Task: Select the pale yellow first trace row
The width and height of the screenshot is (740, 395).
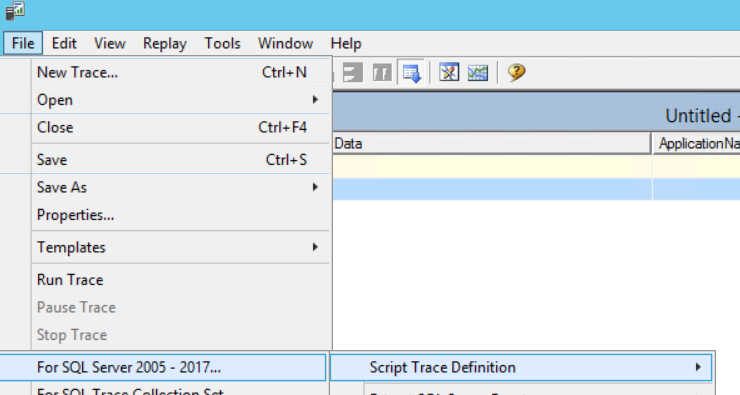Action: 536,167
